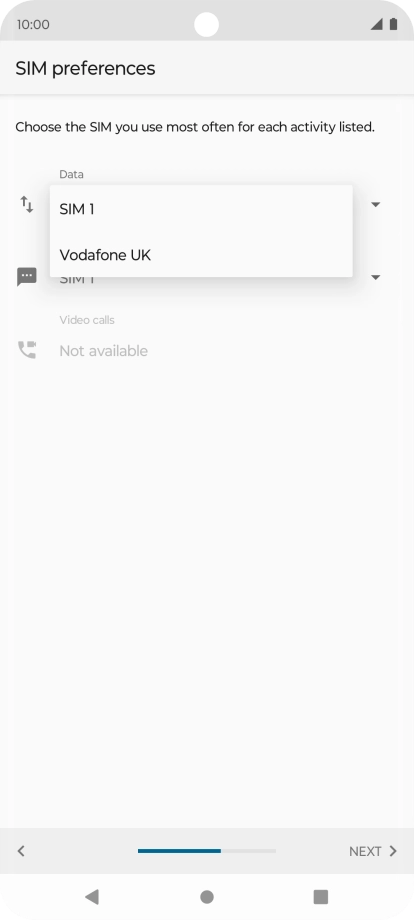The width and height of the screenshot is (414, 920).
Task: Select SIM 1 from the data dropdown list
Action: [x=201, y=209]
